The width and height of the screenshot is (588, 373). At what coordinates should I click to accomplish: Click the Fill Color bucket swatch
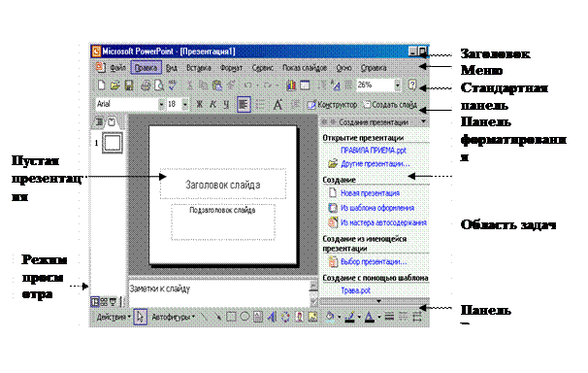pyautogui.click(x=330, y=317)
